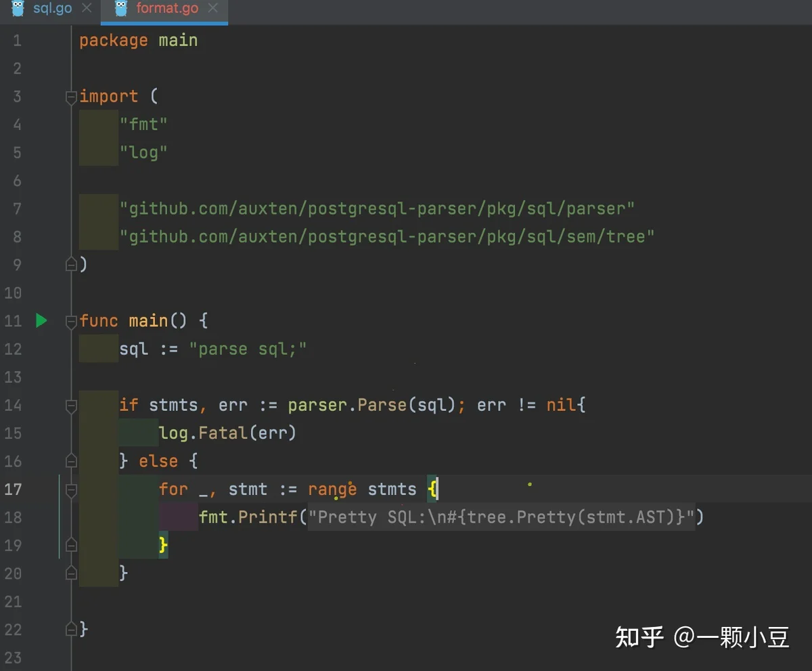Image resolution: width=812 pixels, height=671 pixels.
Task: Click fmt.Printf on line 18
Action: (248, 517)
